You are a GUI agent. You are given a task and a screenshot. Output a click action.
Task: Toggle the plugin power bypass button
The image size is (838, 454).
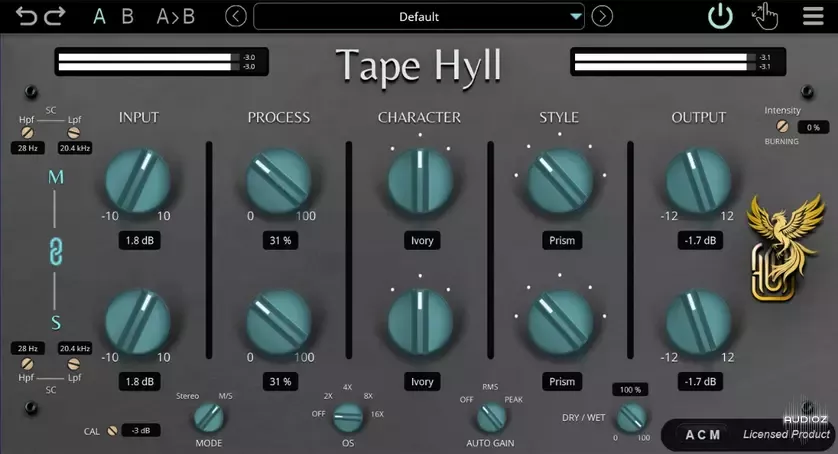[719, 16]
